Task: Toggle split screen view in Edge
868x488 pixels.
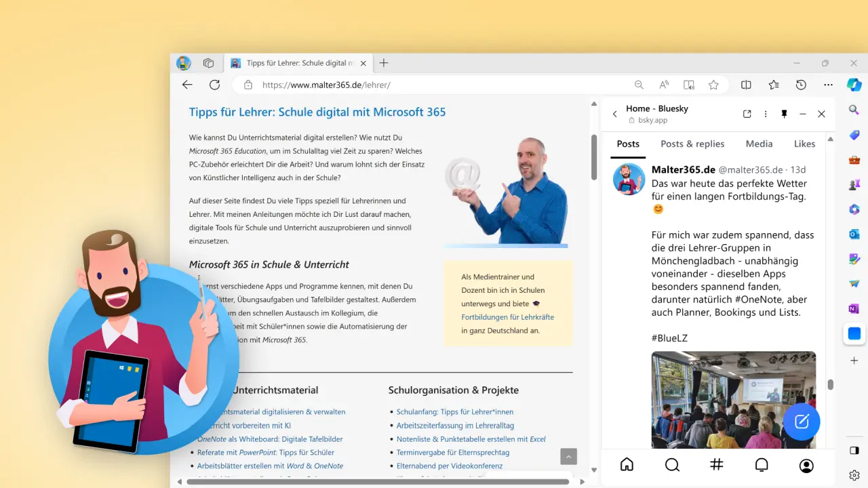Action: [x=746, y=85]
